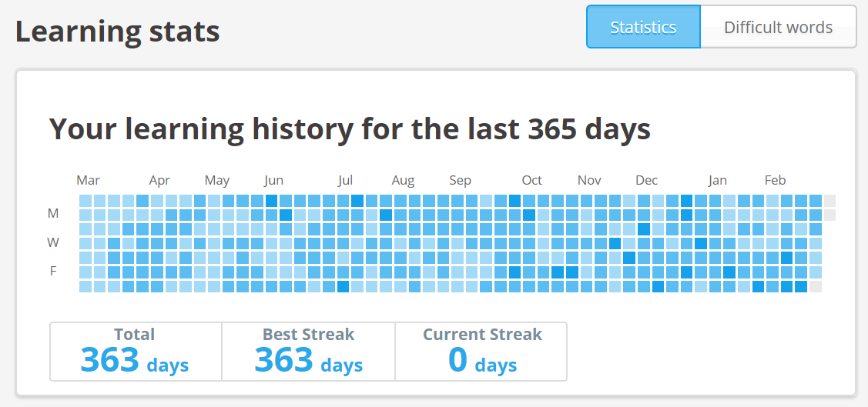Click the Feb month label
The height and width of the screenshot is (407, 868).
[x=775, y=180]
